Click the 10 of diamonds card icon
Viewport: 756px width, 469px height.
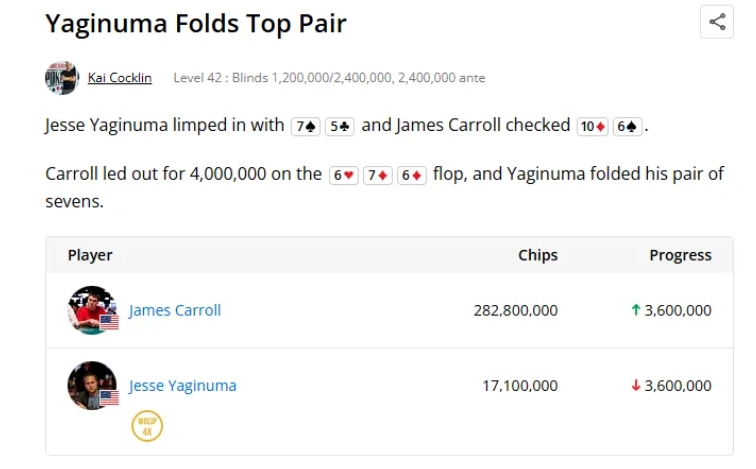(x=593, y=126)
